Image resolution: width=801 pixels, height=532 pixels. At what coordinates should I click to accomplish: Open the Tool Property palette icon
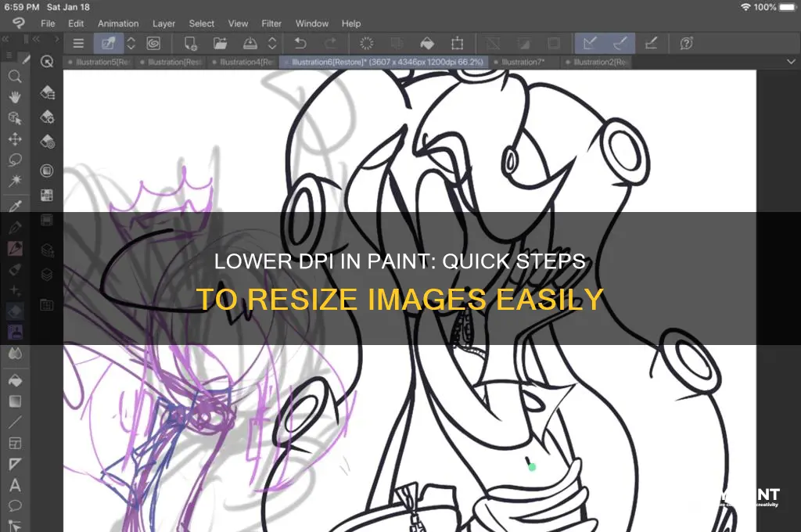(x=47, y=117)
